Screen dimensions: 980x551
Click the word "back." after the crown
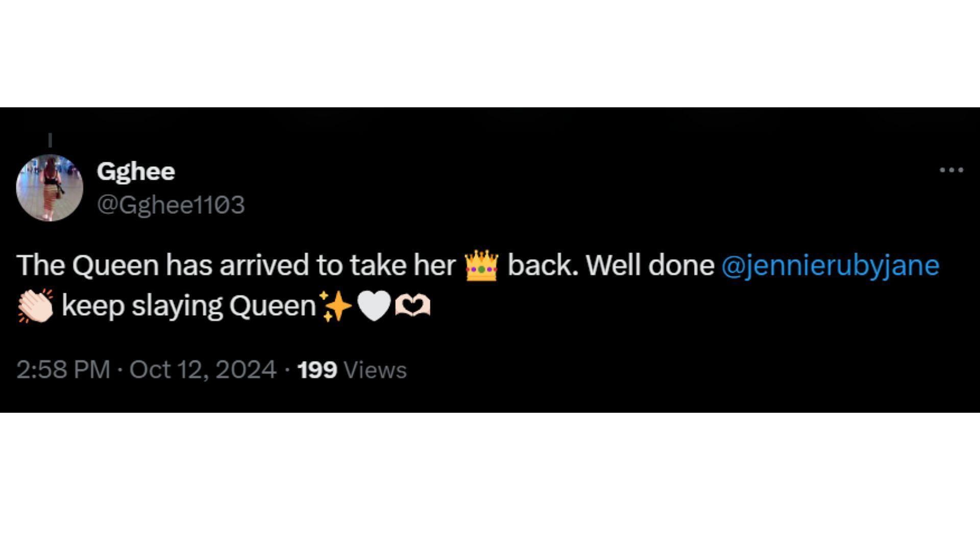(543, 265)
